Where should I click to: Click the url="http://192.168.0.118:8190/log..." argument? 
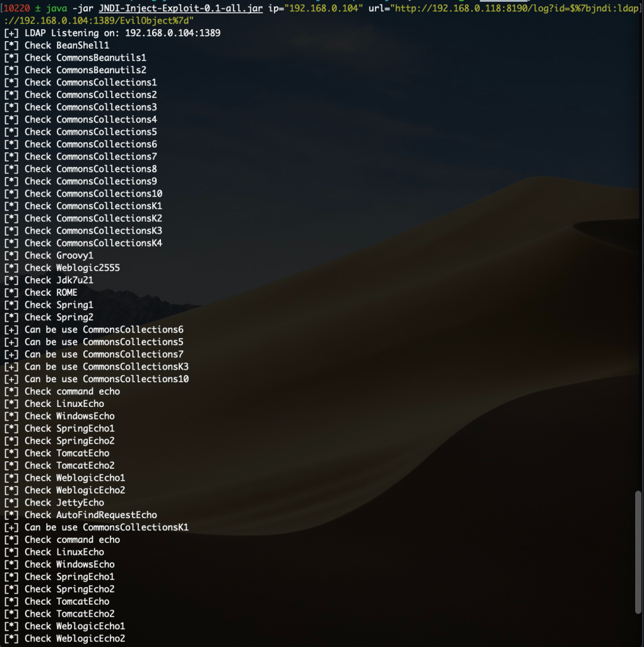click(x=503, y=8)
